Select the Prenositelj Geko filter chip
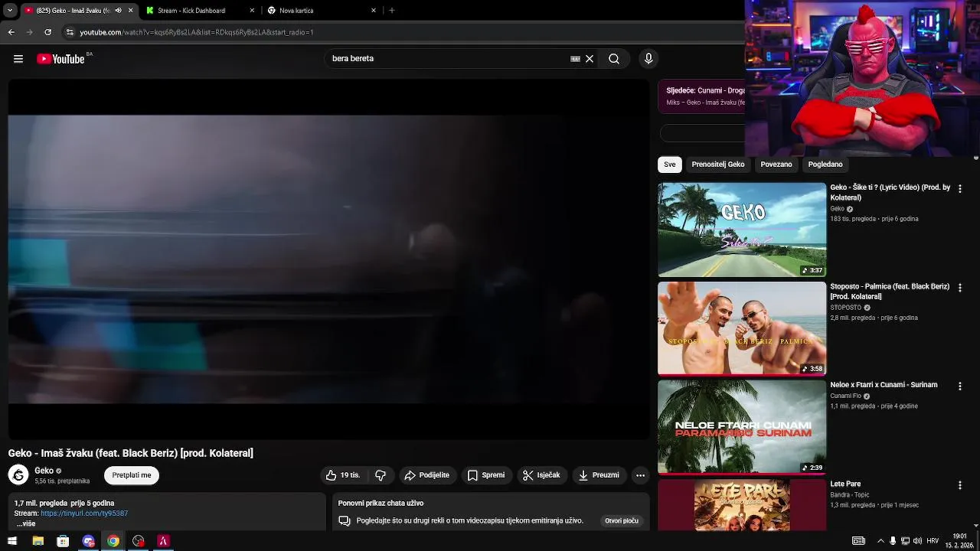The image size is (980, 551). (x=718, y=165)
